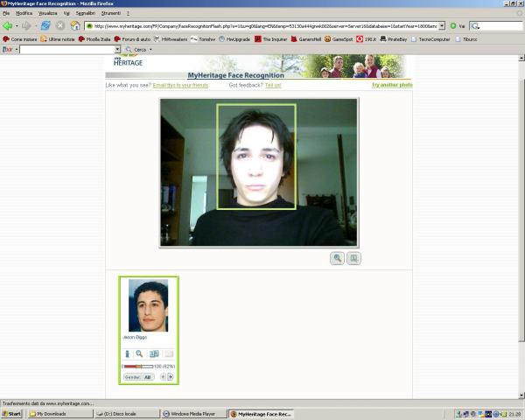Image resolution: width=525 pixels, height=420 pixels.
Task: Click the Forward navigation arrow
Action: [26, 25]
